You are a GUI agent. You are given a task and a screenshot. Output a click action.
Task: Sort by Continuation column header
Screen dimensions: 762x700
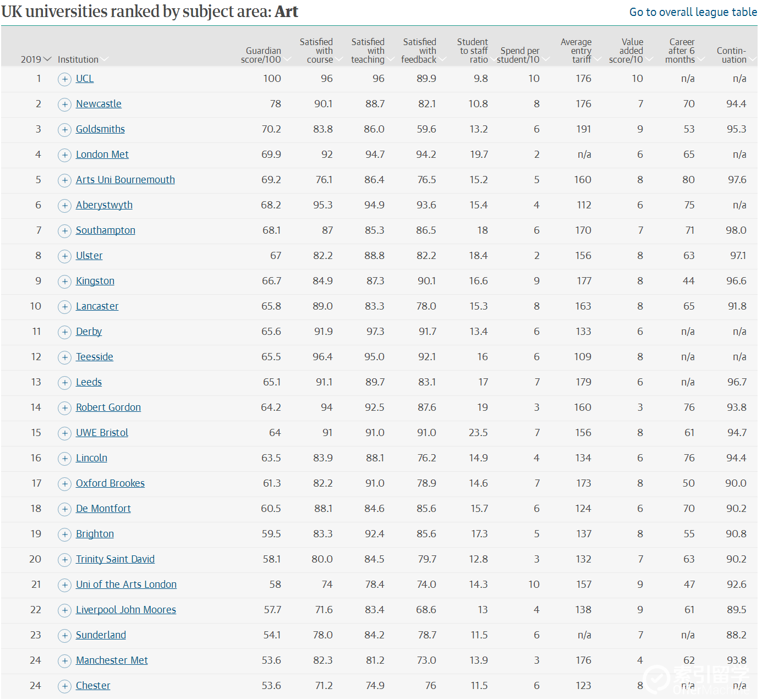[x=736, y=55]
